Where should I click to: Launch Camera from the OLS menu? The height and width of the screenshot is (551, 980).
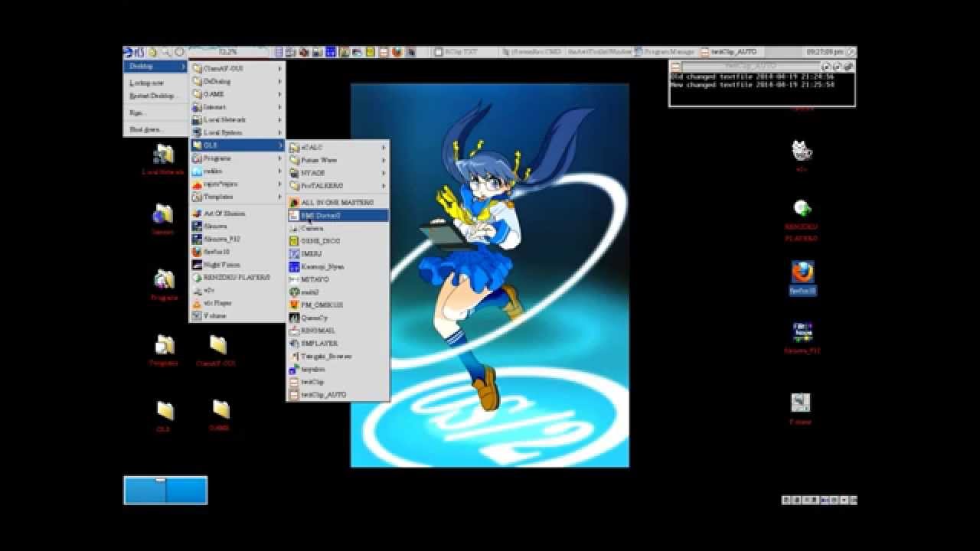click(338, 228)
